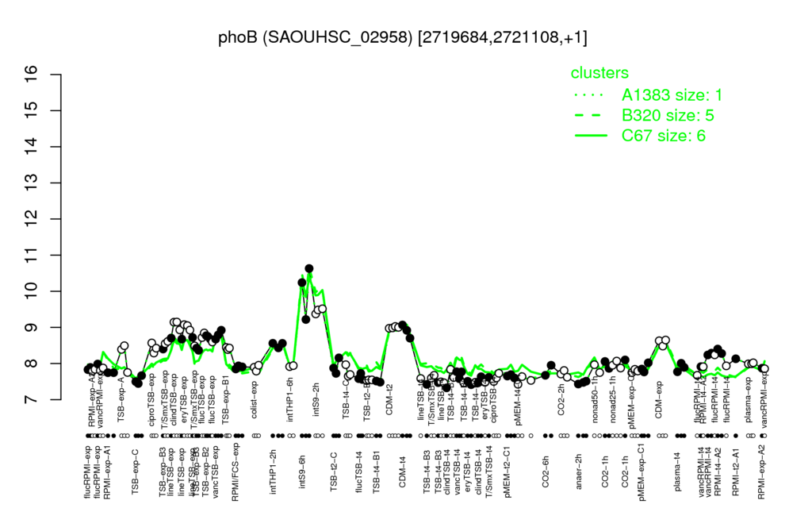Click y-axis tick label 14

pos(32,147)
